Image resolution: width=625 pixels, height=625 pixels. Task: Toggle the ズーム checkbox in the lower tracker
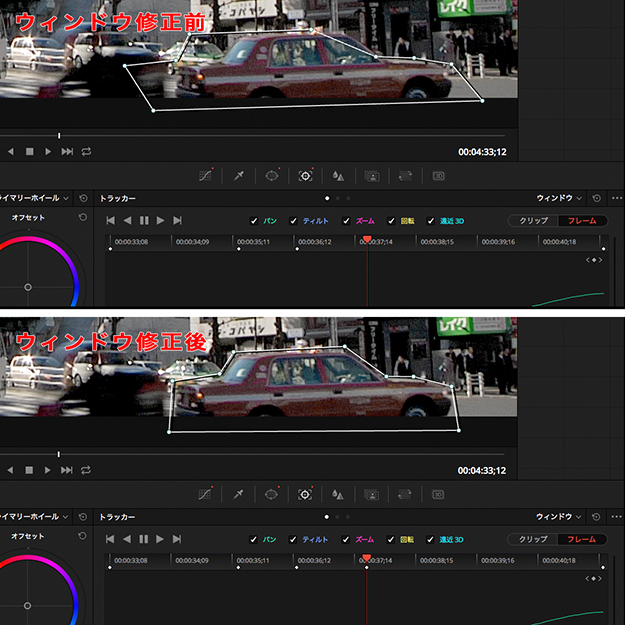(x=347, y=539)
